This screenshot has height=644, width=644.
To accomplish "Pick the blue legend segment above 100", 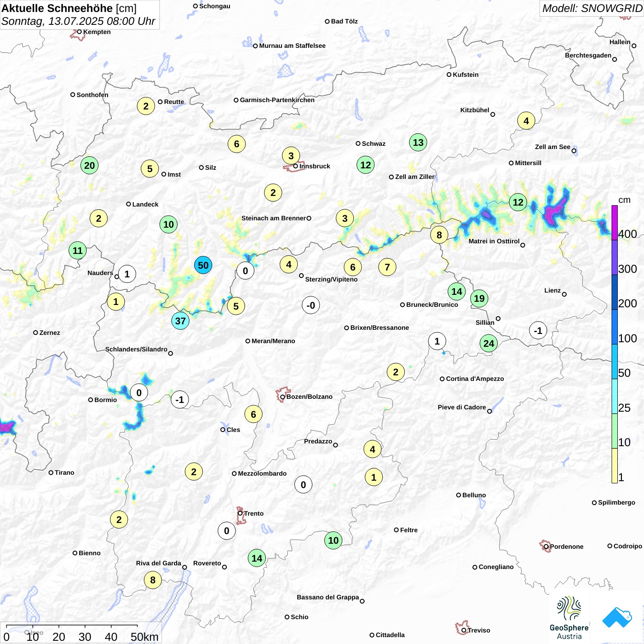I will tap(615, 327).
